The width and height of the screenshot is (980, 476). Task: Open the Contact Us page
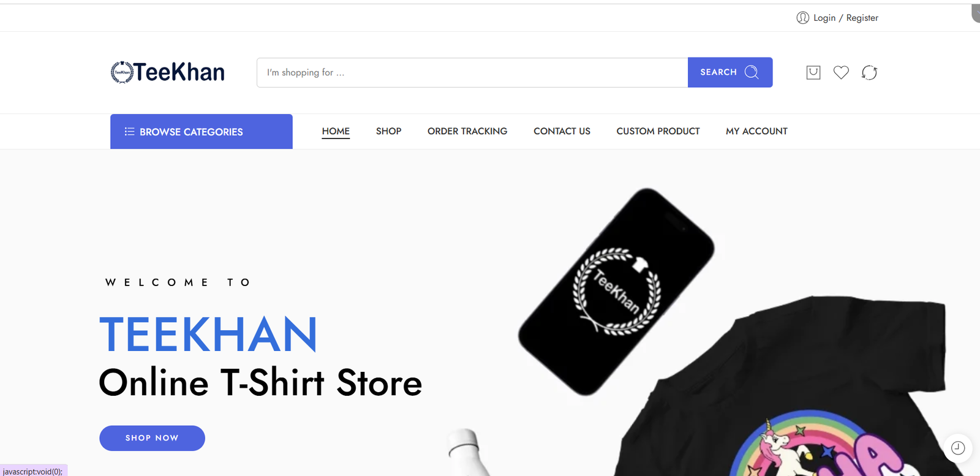pos(562,131)
